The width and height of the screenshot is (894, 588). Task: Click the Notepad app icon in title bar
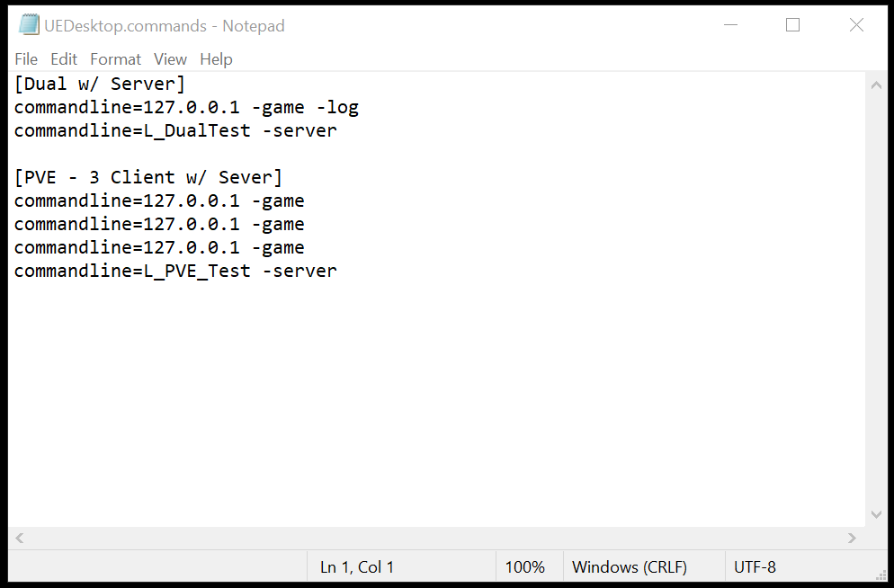[x=29, y=25]
